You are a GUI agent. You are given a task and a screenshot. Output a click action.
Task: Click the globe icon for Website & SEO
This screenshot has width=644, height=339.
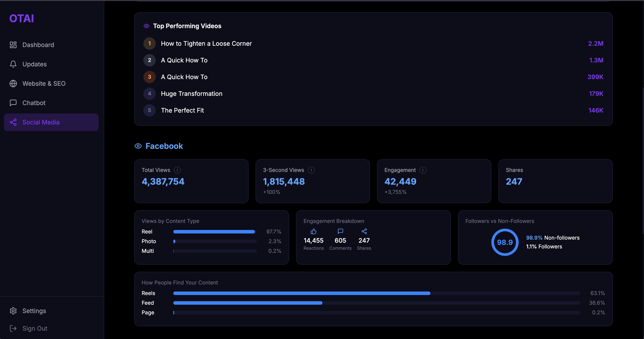13,84
